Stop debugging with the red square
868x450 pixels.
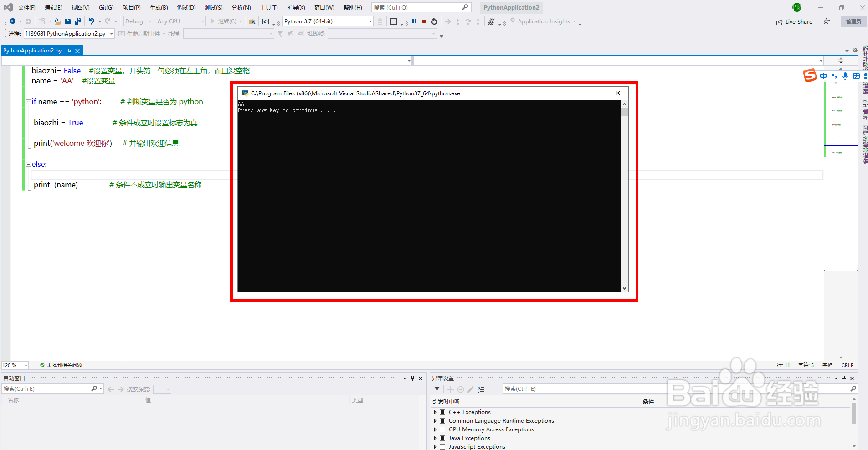pyautogui.click(x=424, y=21)
